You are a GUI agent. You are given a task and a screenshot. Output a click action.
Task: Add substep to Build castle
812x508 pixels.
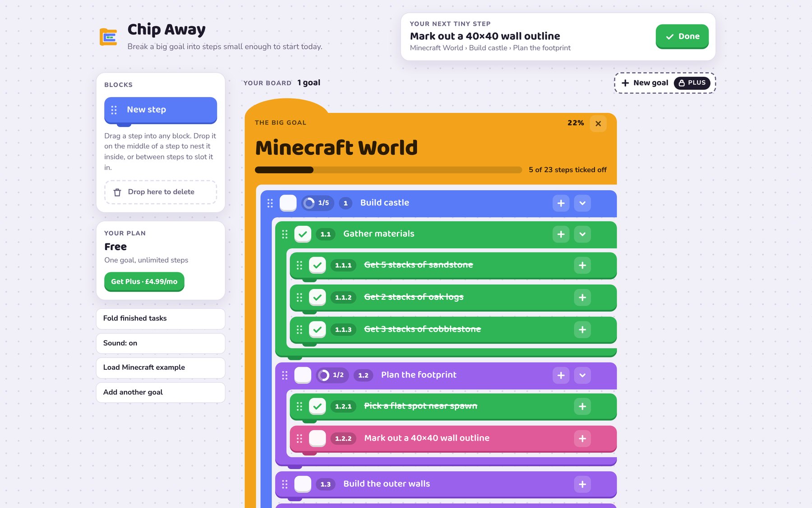[561, 203]
